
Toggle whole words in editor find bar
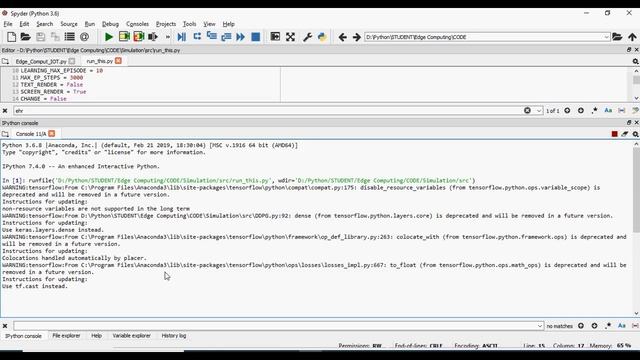622,111
